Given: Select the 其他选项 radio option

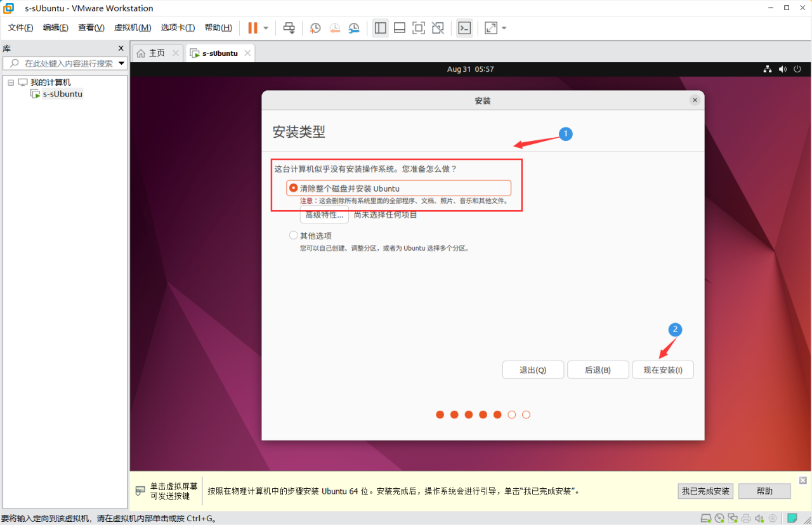Looking at the screenshot, I should [293, 236].
